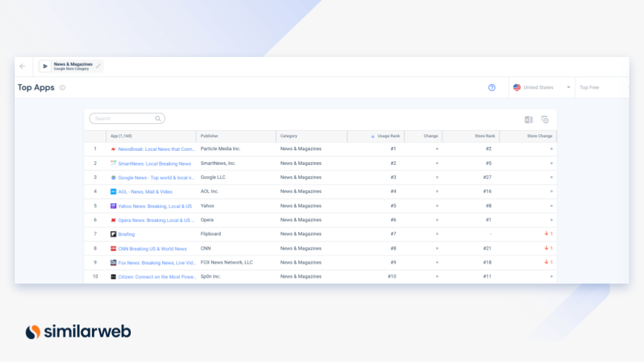Screen dimensions: 644x362
Task: Click the CNN app icon
Action: coord(113,249)
